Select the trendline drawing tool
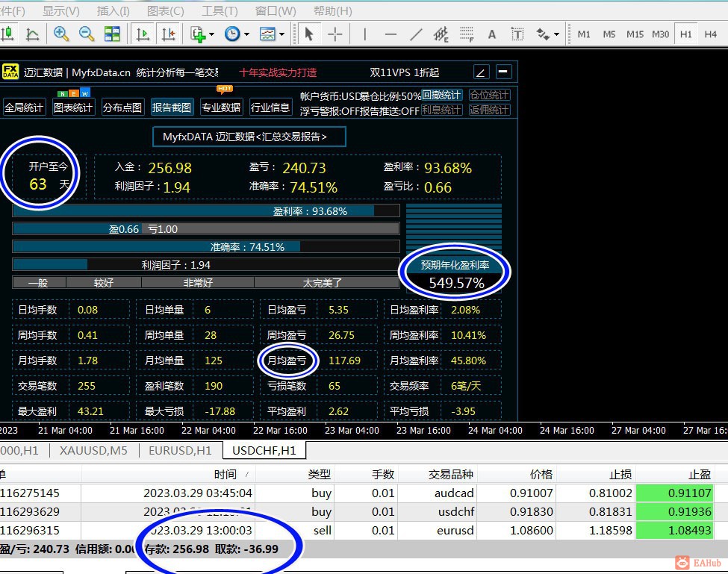 [x=416, y=34]
